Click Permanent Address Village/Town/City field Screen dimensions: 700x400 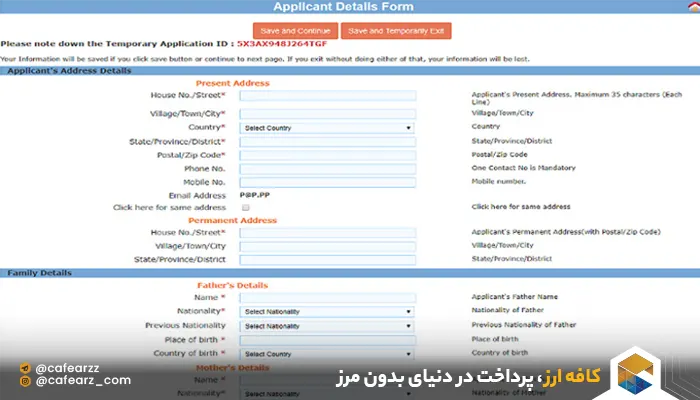click(328, 246)
